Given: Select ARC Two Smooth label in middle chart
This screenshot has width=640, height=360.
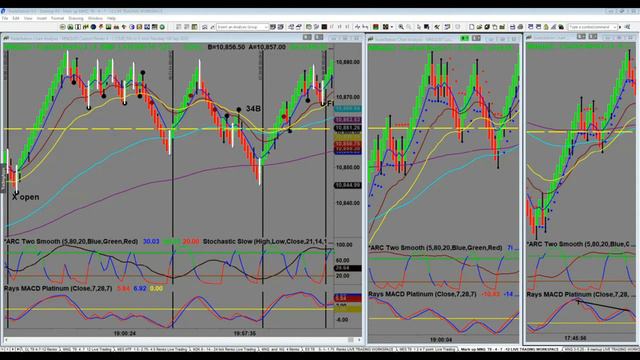Looking at the screenshot, I should (x=435, y=248).
